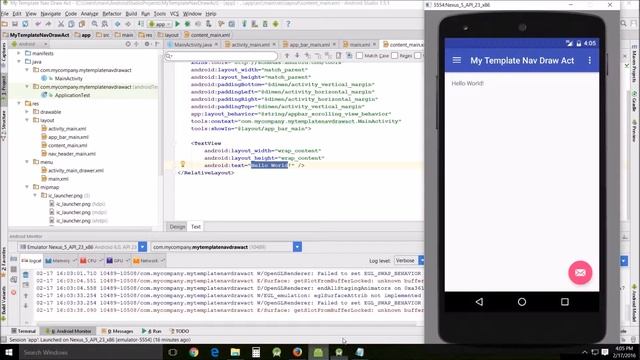Click the red terminate application icon
The height and width of the screenshot is (360, 640).
point(13,293)
